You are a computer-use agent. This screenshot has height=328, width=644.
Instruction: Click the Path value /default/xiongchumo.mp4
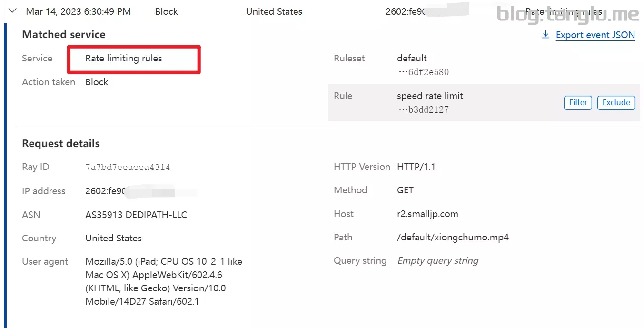pos(453,237)
